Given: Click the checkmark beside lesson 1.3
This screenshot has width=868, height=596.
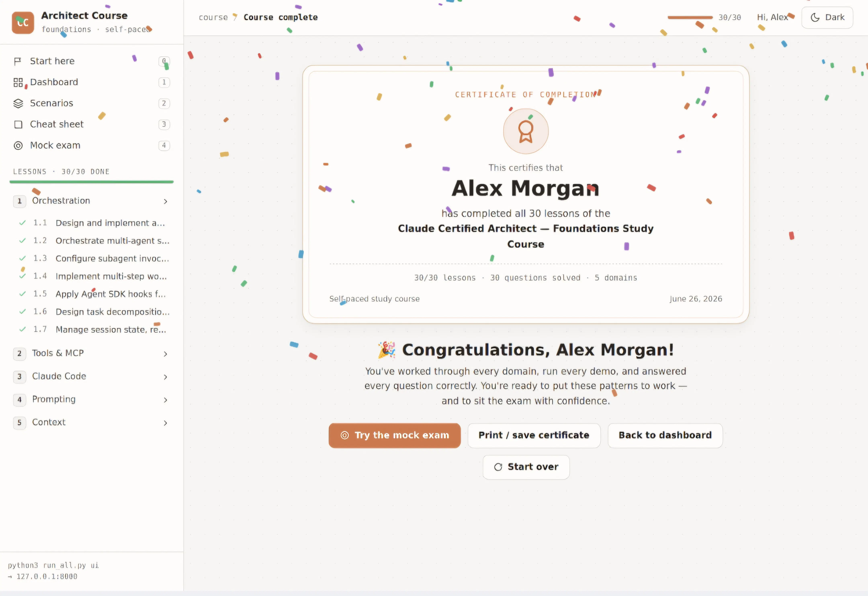Looking at the screenshot, I should [23, 259].
